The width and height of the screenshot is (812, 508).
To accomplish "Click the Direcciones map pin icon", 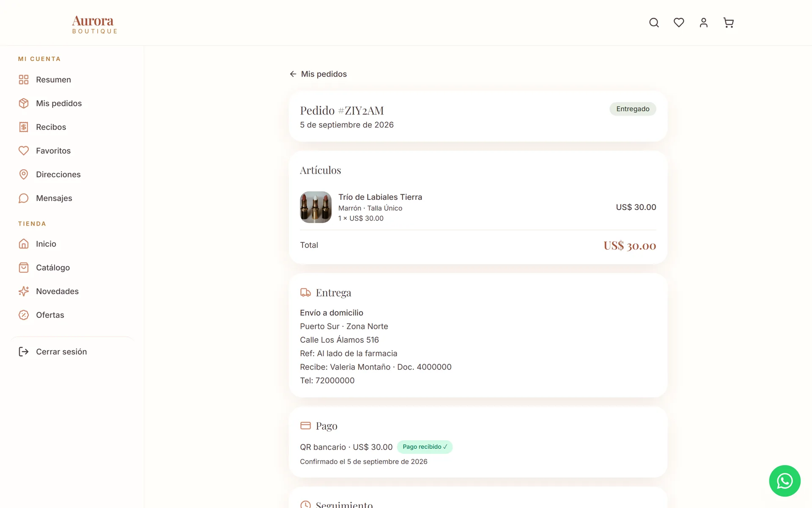I will click(24, 174).
